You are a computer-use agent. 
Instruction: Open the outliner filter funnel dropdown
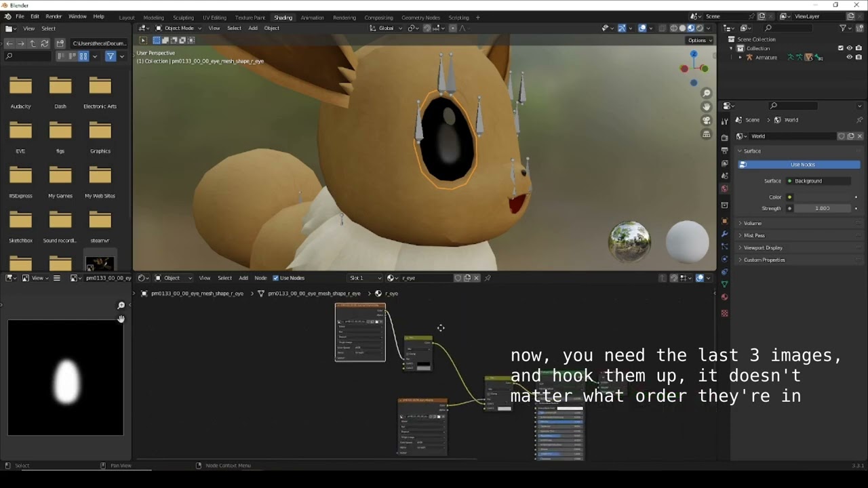point(845,28)
